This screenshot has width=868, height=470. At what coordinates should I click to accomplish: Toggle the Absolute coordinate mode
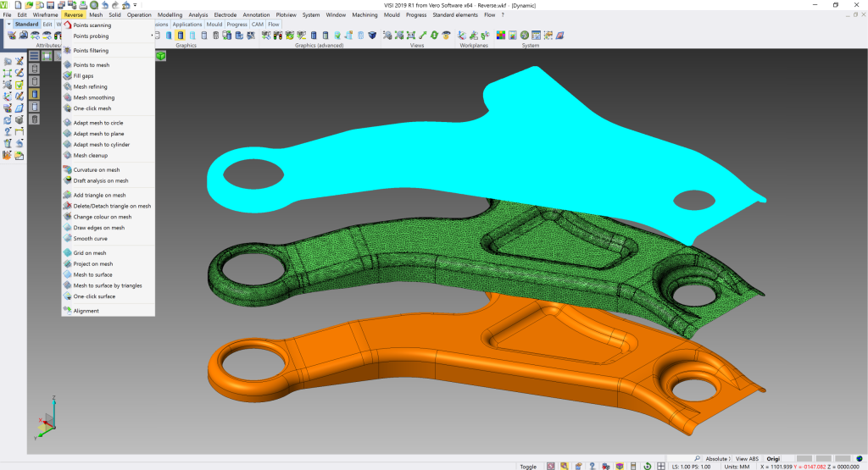coord(717,458)
